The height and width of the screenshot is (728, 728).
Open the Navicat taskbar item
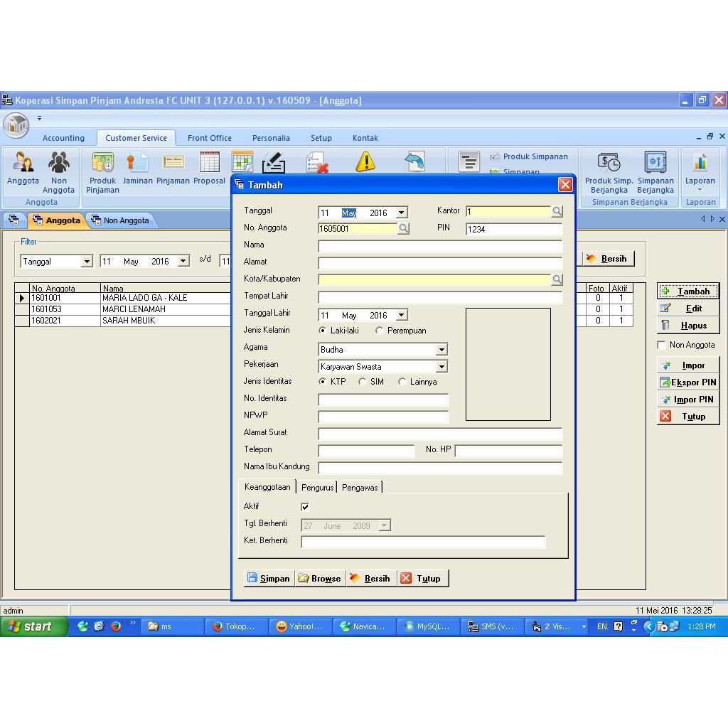click(x=363, y=626)
